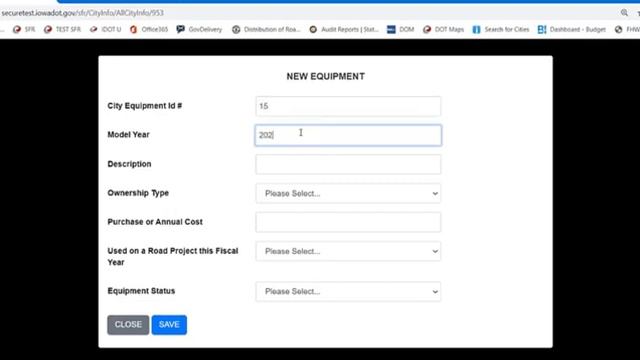The width and height of the screenshot is (640, 360).
Task: Open the Ownership Type dropdown
Action: [348, 193]
